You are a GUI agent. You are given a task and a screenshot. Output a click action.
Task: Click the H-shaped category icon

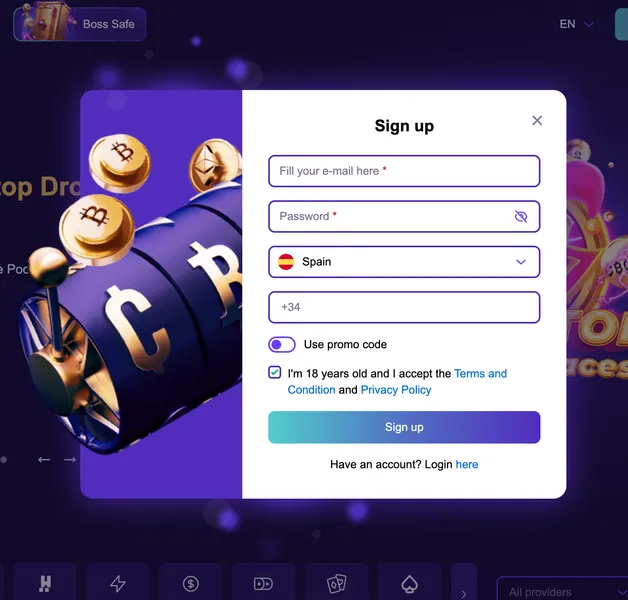45,584
